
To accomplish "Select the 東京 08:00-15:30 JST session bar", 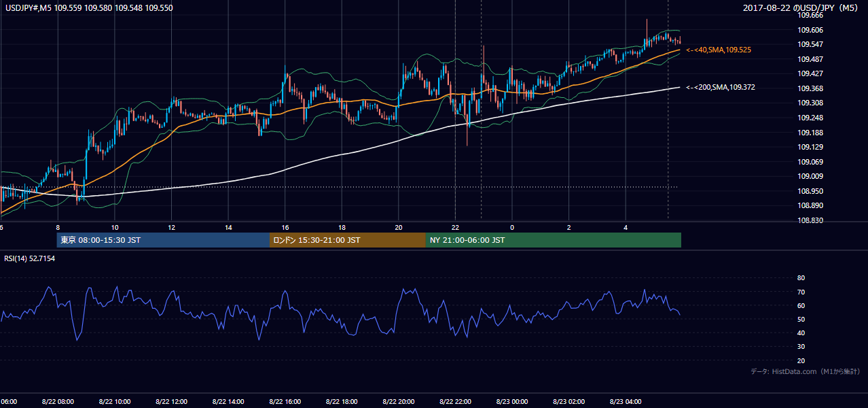I will pyautogui.click(x=163, y=240).
